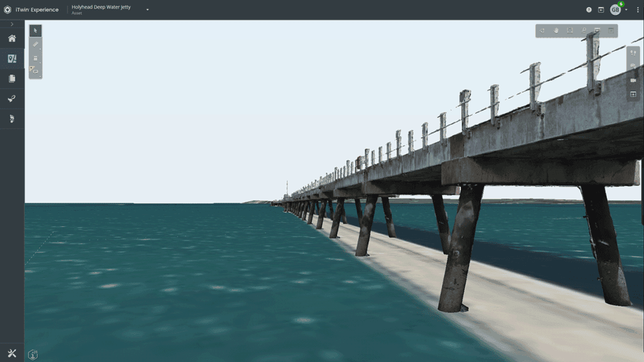The height and width of the screenshot is (362, 644).
Task: Expand the collapsed left sidebar with the chevron
Action: coord(12,24)
